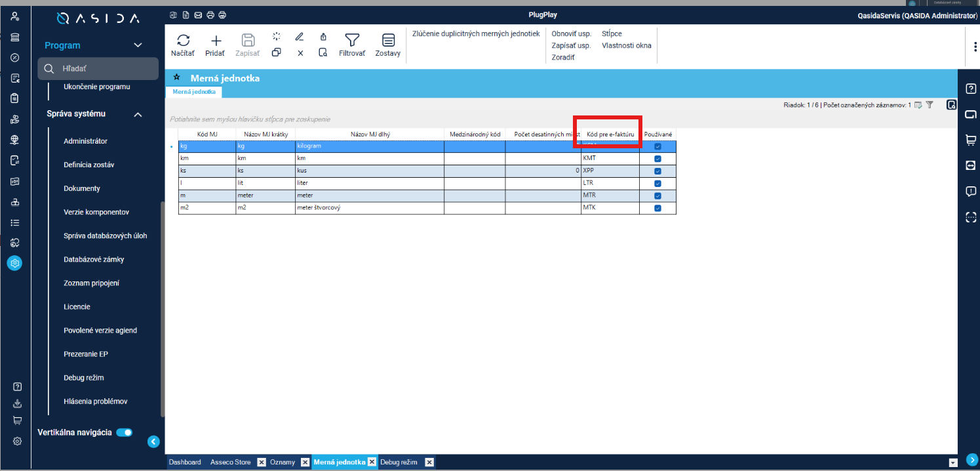Open the Zostavy reports icon
980x471 pixels.
pyautogui.click(x=388, y=40)
